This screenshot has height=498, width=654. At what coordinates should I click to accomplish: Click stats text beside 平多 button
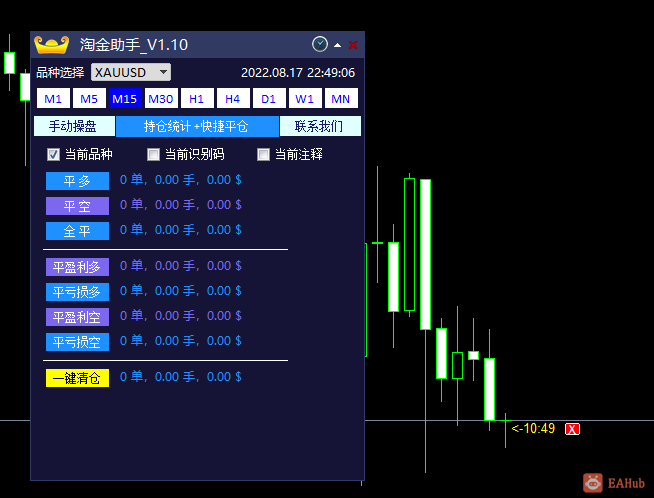click(x=181, y=180)
